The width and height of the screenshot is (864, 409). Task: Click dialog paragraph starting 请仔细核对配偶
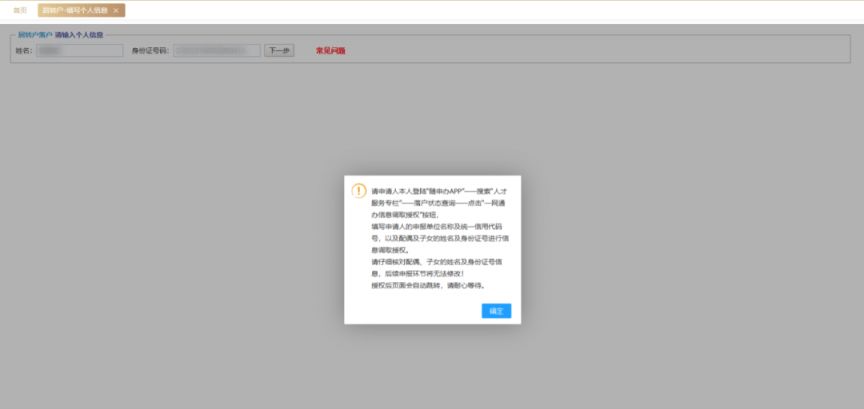coord(436,268)
